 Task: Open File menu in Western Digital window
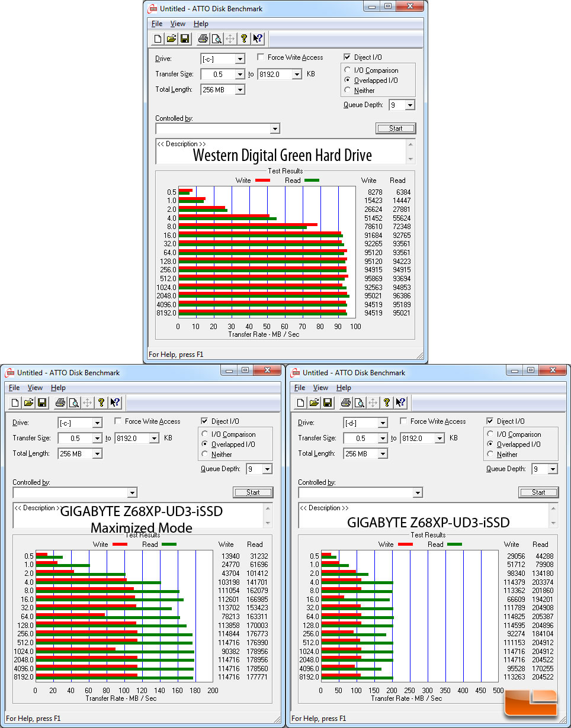(x=157, y=24)
